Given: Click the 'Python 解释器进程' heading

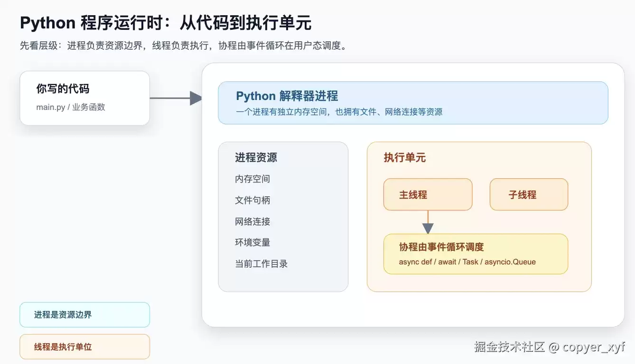Looking at the screenshot, I should (x=287, y=96).
